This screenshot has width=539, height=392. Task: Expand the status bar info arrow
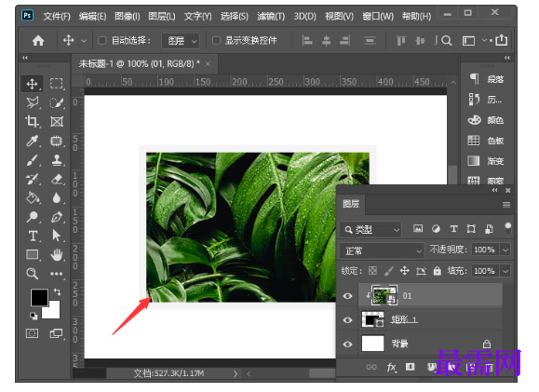tap(236, 373)
